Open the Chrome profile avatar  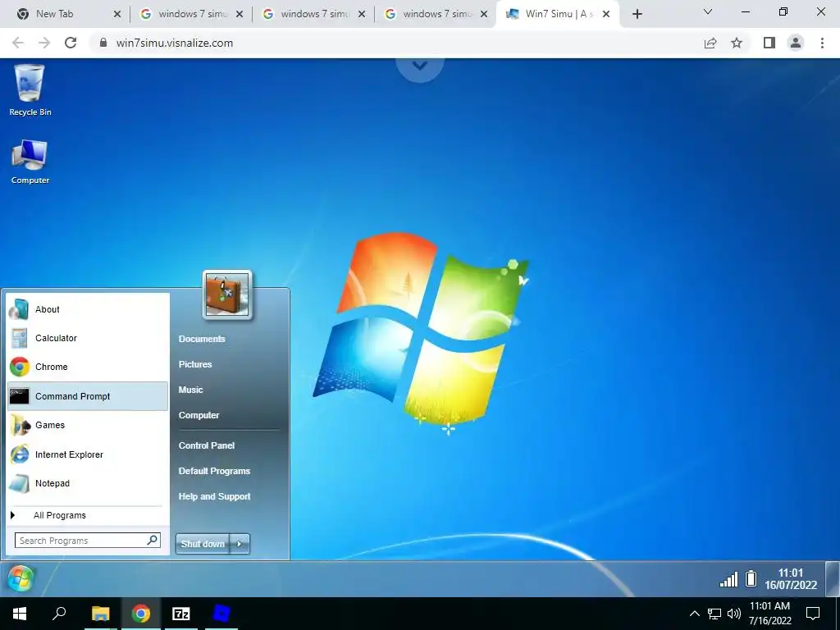tap(796, 43)
